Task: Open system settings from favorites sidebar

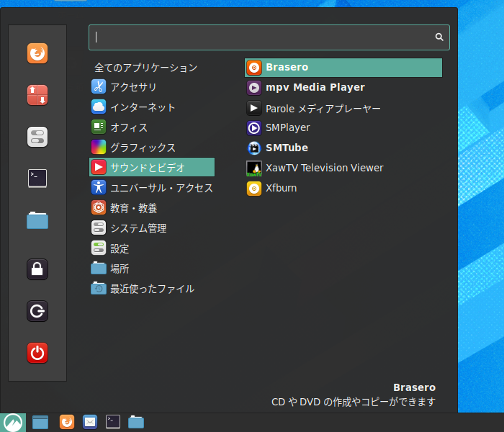Action: pyautogui.click(x=37, y=137)
